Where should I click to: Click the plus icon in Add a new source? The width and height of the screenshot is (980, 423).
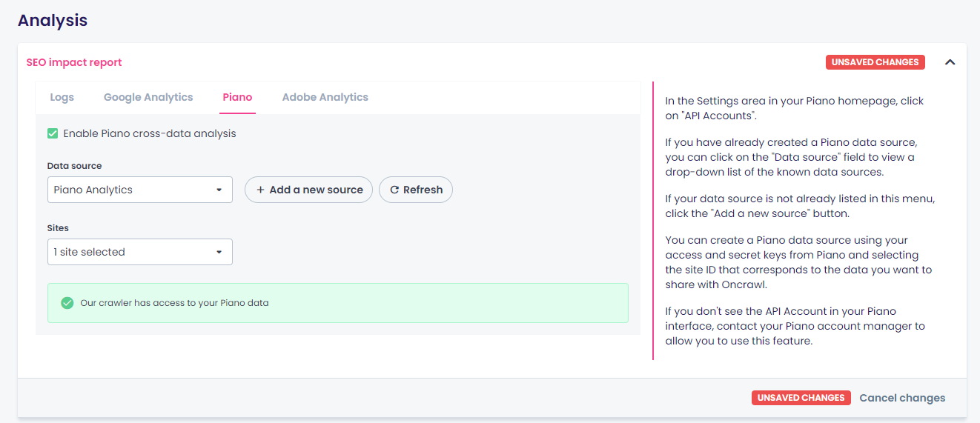pos(260,190)
